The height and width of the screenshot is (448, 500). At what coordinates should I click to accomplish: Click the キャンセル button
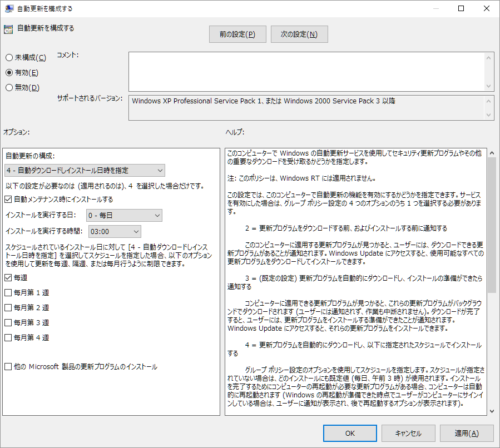[x=408, y=434]
